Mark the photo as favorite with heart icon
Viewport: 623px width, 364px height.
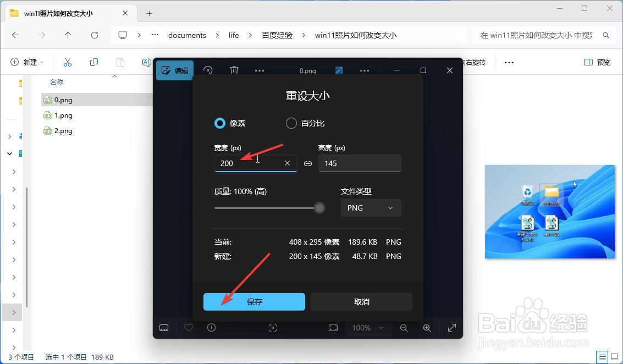pyautogui.click(x=188, y=328)
